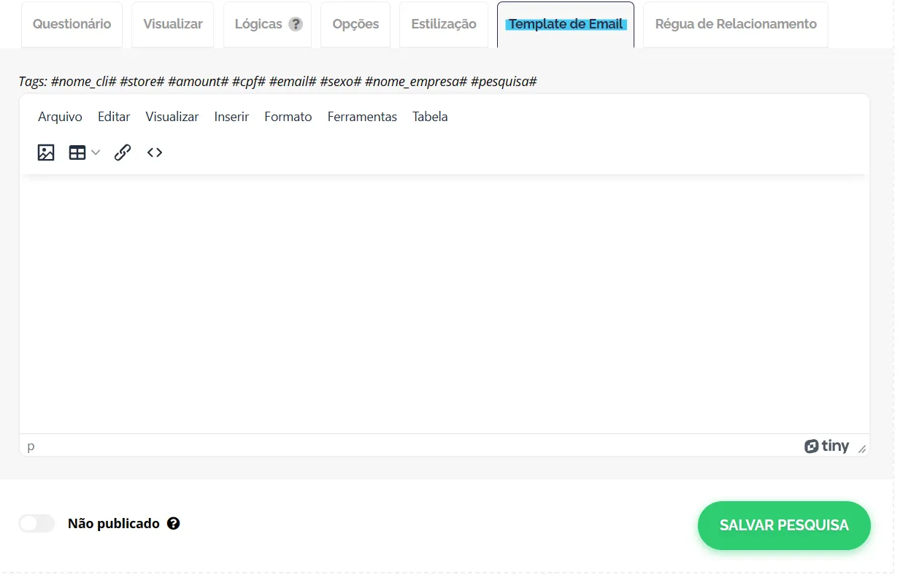The width and height of the screenshot is (911, 588).
Task: Insert a link with the chain icon
Action: (123, 152)
